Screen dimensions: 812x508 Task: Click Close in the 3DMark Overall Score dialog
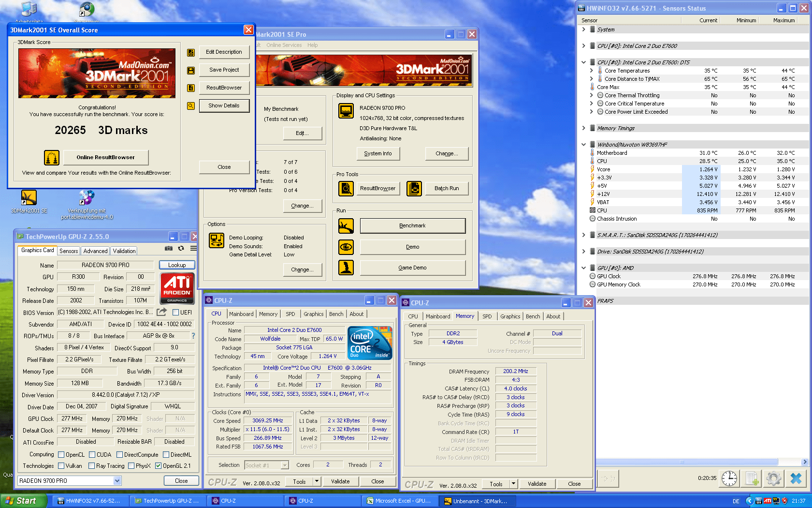point(224,167)
